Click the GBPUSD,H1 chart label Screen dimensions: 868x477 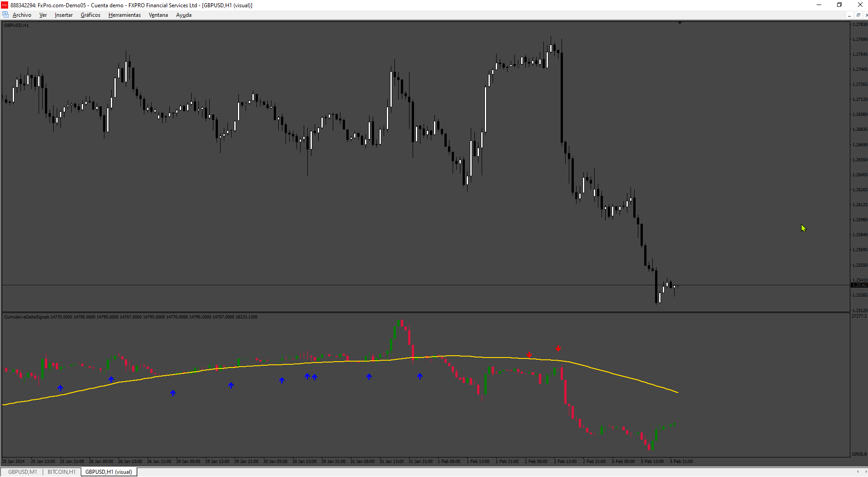point(16,25)
